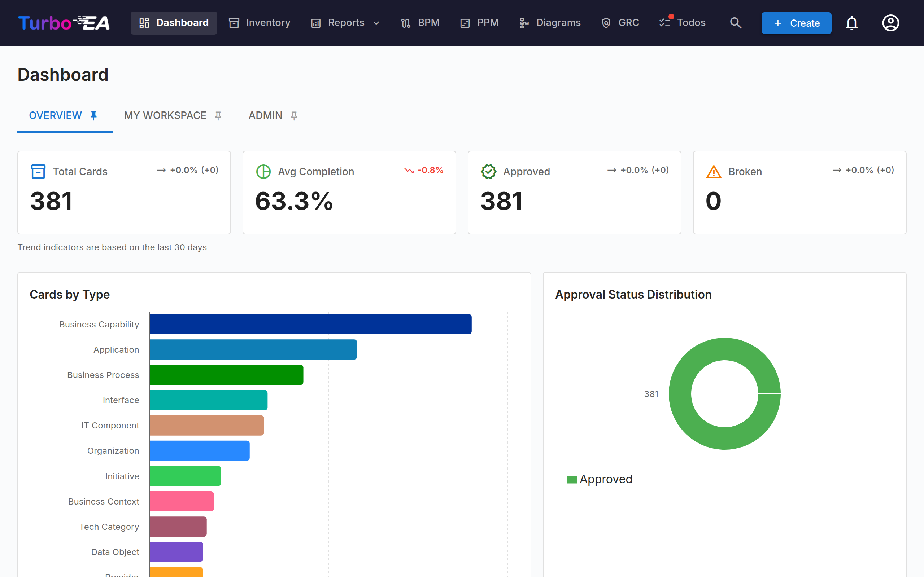Click the Business Capability bar
924x577 pixels.
[x=310, y=324]
